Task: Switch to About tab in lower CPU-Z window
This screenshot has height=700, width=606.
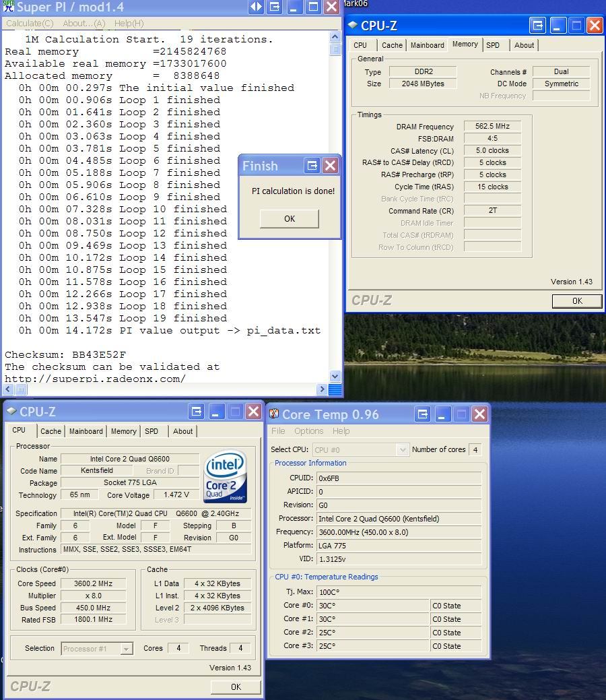Action: (183, 431)
